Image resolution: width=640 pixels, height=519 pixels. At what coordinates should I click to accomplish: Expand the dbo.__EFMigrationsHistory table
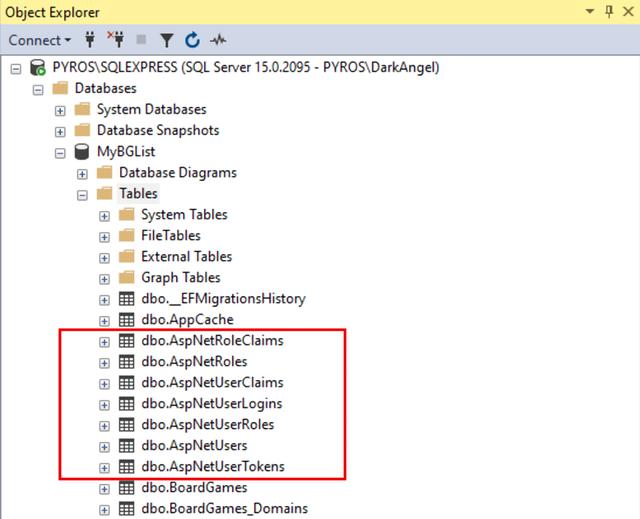[104, 300]
